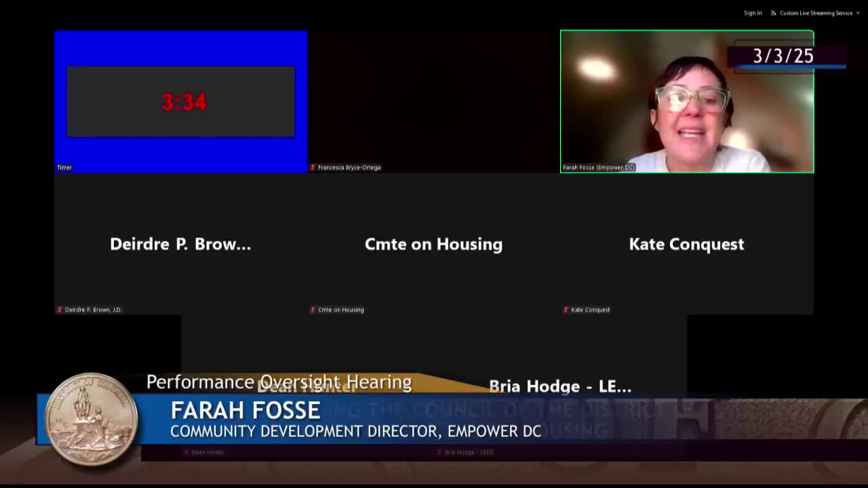Screen dimensions: 868x488
Task: Click the District of Columbia seal emblem
Action: 91,419
